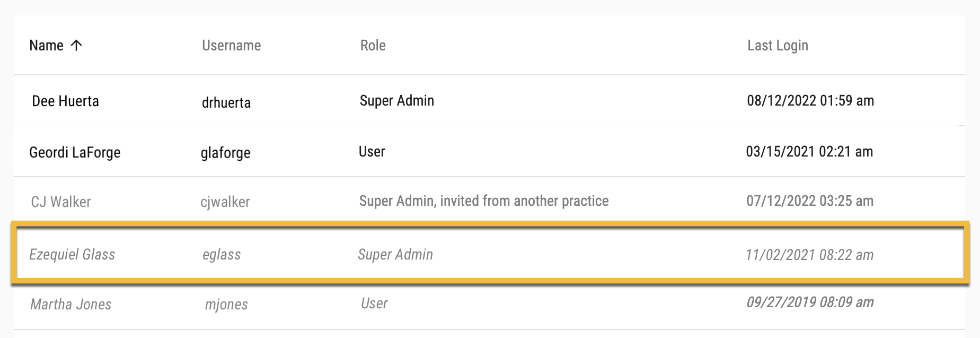The image size is (980, 338).
Task: Sort by the Last Login column header
Action: [778, 46]
